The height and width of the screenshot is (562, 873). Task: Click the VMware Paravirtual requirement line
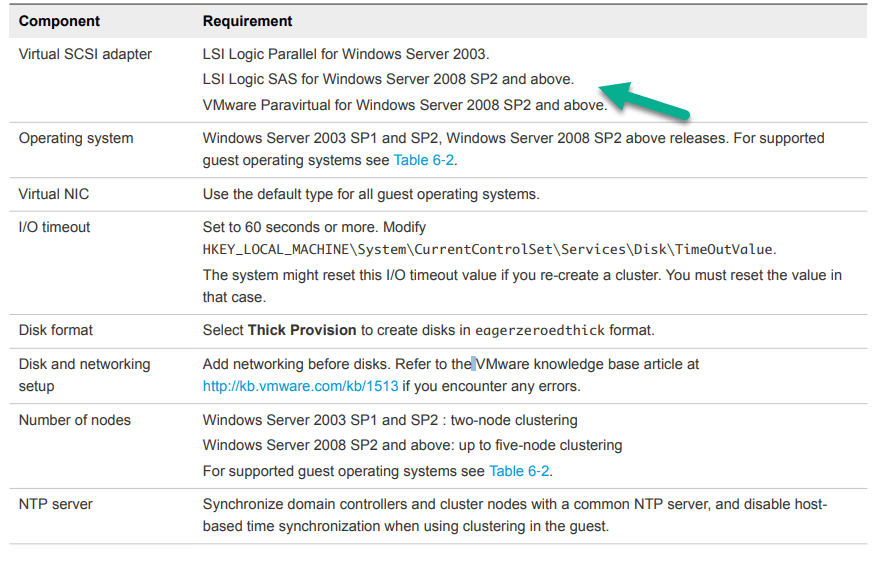point(404,105)
